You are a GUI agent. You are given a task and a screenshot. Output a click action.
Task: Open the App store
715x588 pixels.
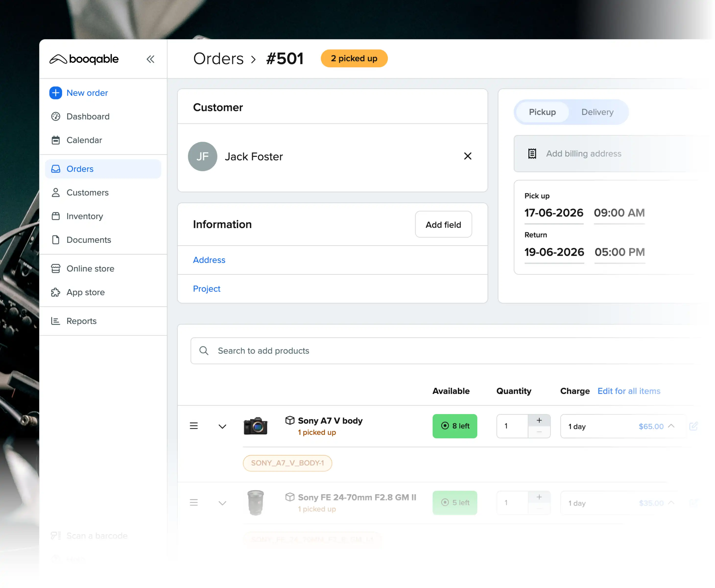coord(85,292)
